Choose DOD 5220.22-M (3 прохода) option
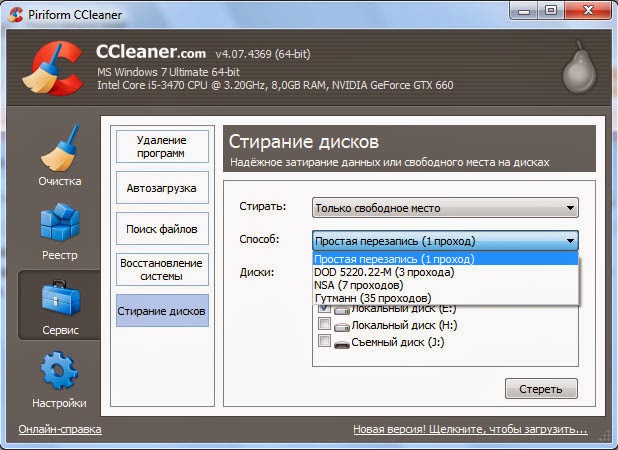Screen dimensions: 618x450 tap(445, 272)
